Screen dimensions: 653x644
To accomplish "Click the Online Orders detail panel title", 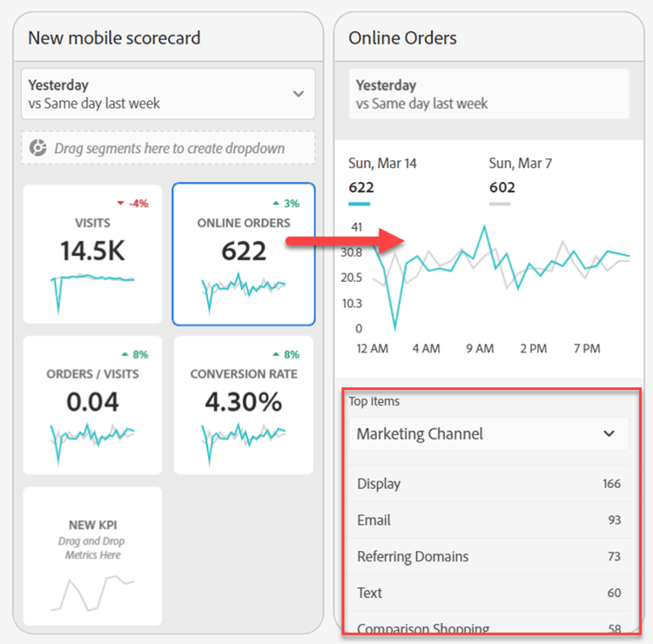I will [402, 38].
